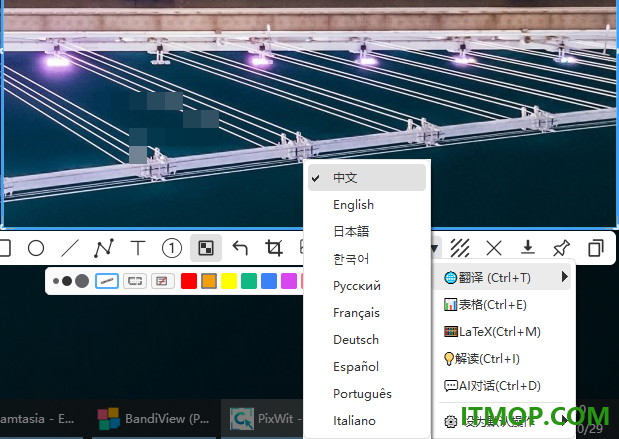The image size is (619, 439).
Task: Pick the red color swatch
Action: tap(189, 281)
